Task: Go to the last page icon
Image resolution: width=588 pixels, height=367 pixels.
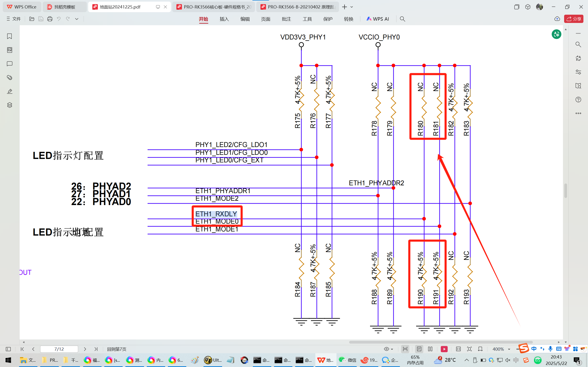Action: 96,349
